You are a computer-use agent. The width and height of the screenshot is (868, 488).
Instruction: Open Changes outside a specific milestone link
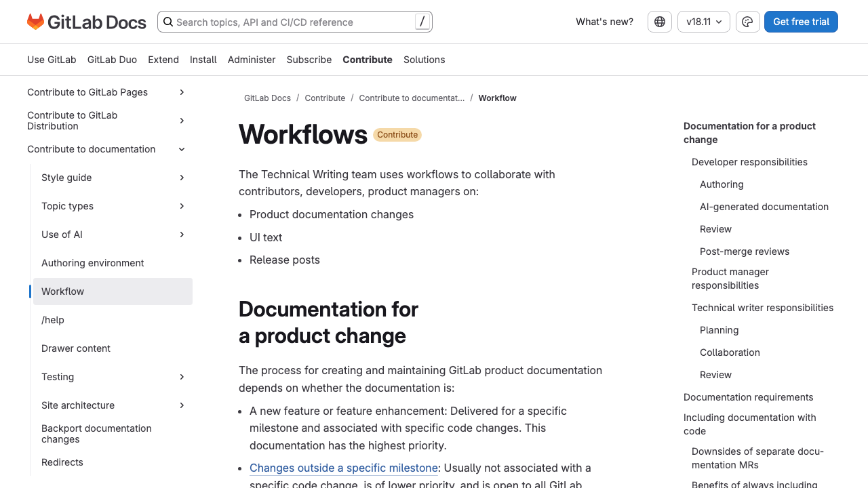344,468
